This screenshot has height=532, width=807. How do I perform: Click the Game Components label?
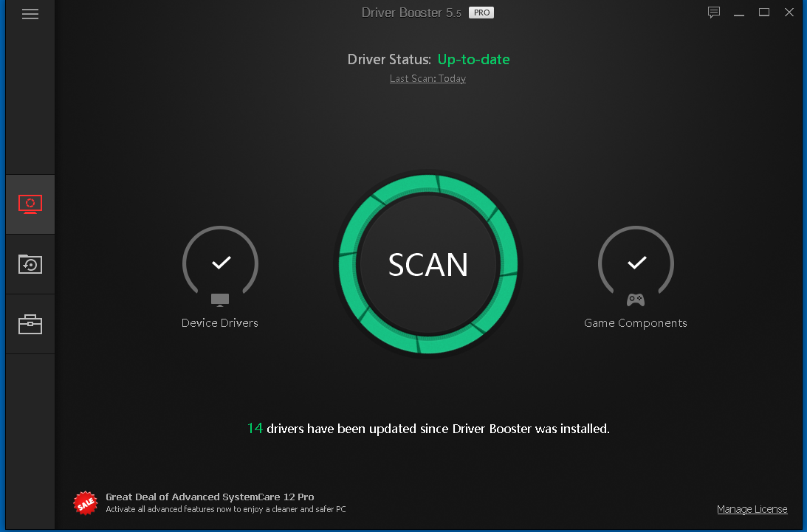click(636, 323)
